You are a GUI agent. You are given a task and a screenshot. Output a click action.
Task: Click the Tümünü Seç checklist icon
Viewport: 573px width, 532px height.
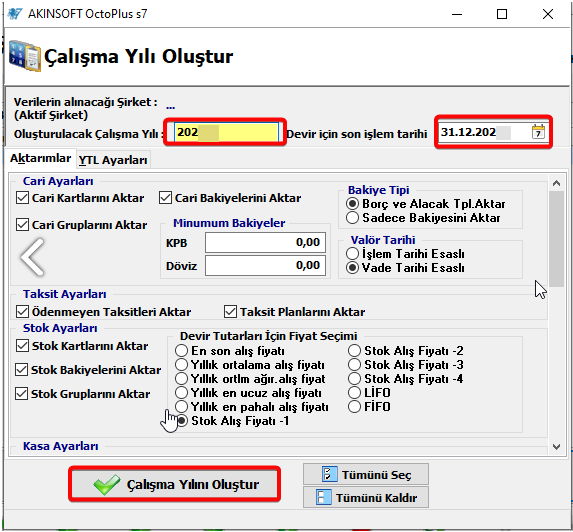point(329,474)
